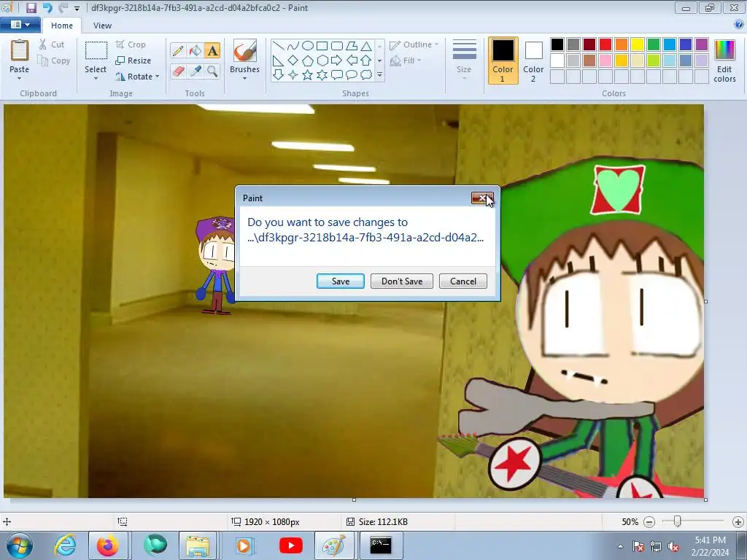Choose the Curve shape
Screen dimensions: 747x560
coord(293,46)
